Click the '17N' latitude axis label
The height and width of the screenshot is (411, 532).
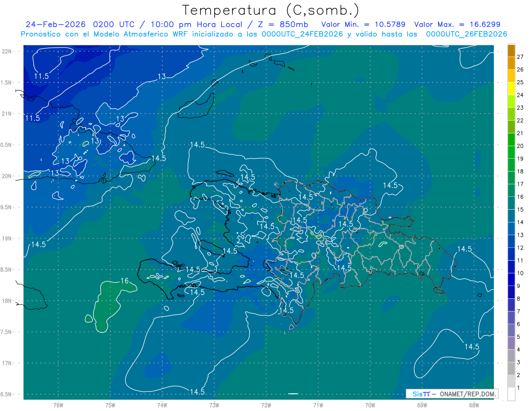click(7, 363)
